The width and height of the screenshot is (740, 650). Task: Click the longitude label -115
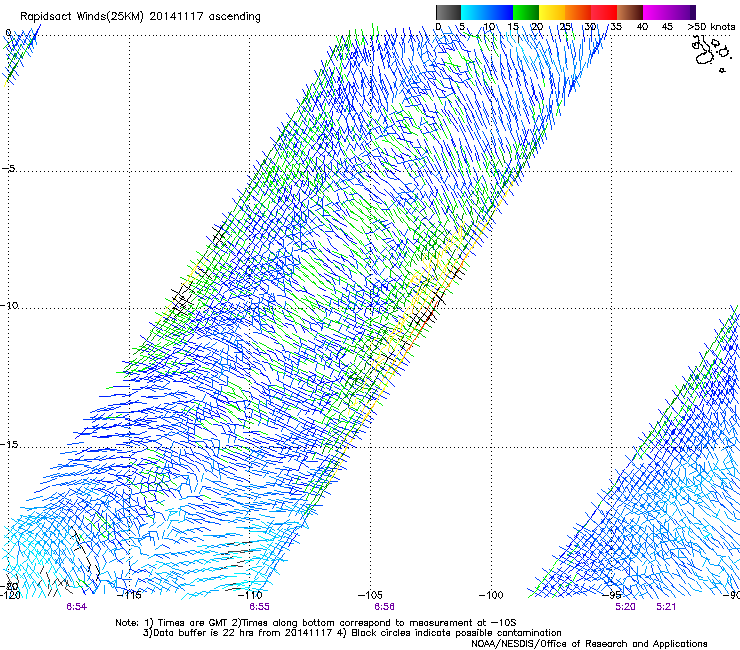click(129, 595)
